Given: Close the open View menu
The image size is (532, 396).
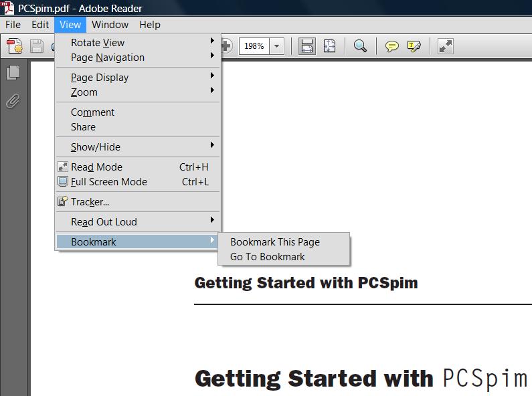Looking at the screenshot, I should click(70, 25).
